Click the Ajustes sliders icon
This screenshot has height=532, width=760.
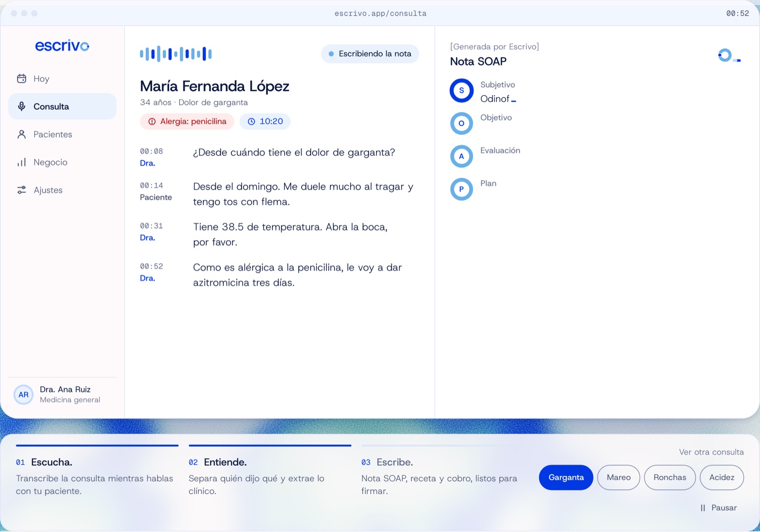(x=21, y=190)
